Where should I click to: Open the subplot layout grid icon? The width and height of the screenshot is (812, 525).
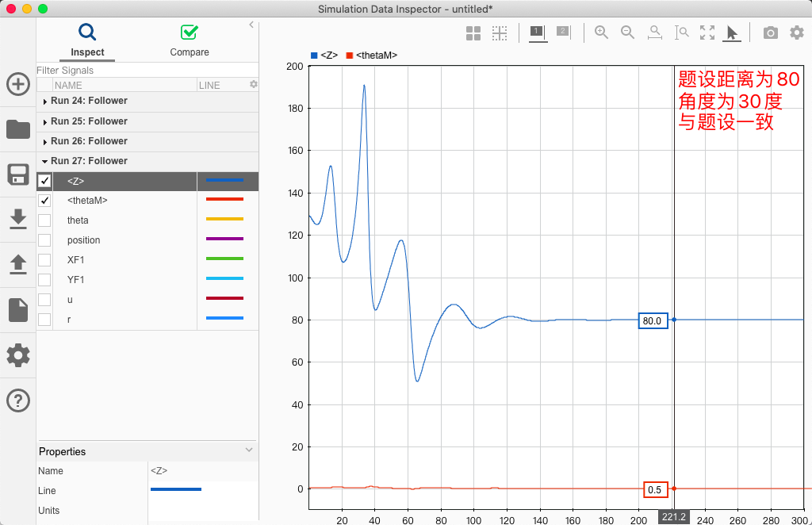[473, 33]
